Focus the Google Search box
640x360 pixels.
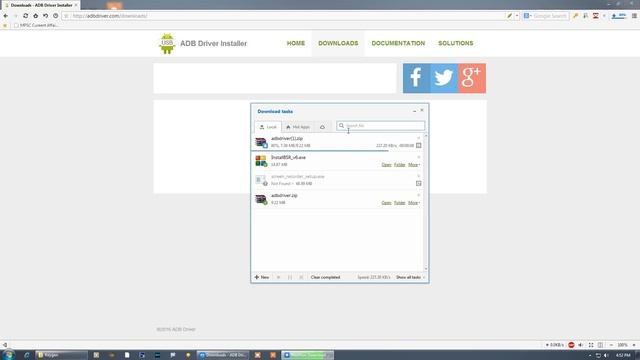550,16
